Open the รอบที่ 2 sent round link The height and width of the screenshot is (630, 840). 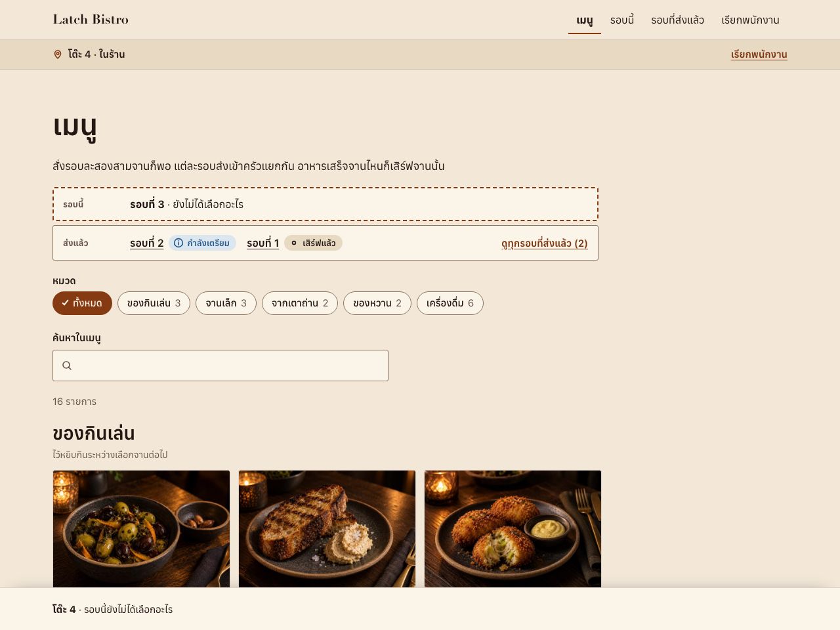coord(147,243)
